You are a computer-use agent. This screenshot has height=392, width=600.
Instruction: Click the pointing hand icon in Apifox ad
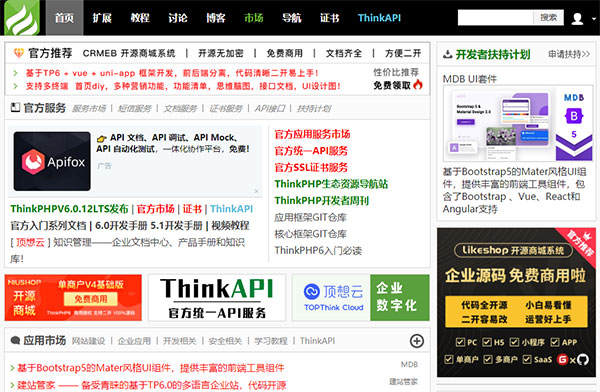point(102,139)
